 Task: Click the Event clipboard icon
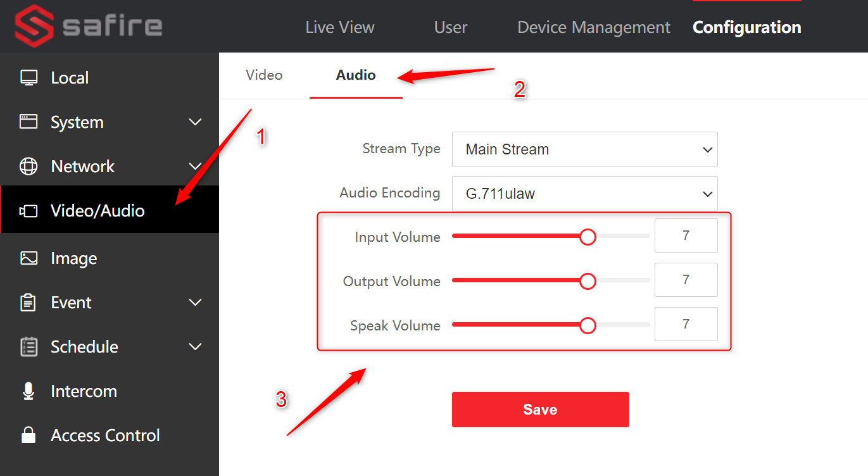28,303
